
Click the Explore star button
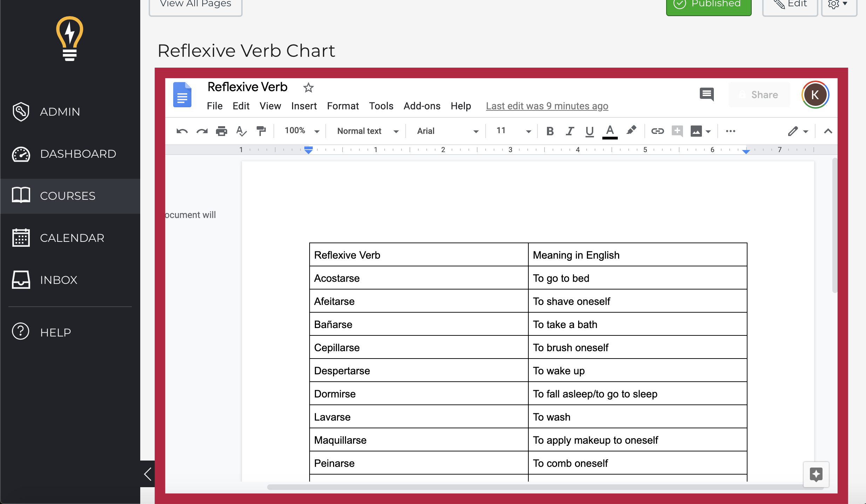(816, 475)
